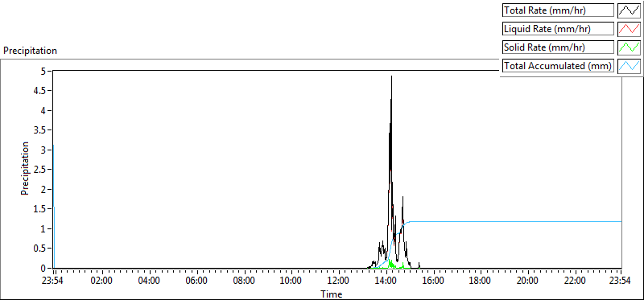Image resolution: width=644 pixels, height=300 pixels.
Task: Click the 22:00 time tick label
Action: click(575, 282)
